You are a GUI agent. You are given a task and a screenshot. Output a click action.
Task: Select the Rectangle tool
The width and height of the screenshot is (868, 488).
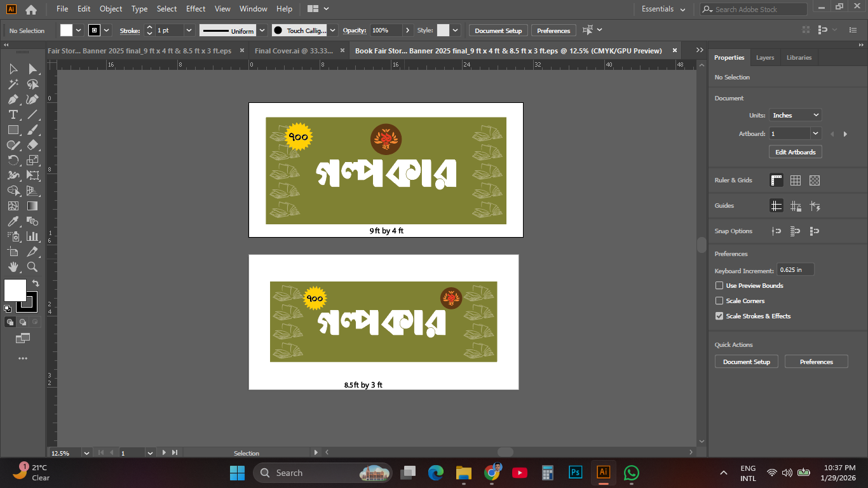13,130
